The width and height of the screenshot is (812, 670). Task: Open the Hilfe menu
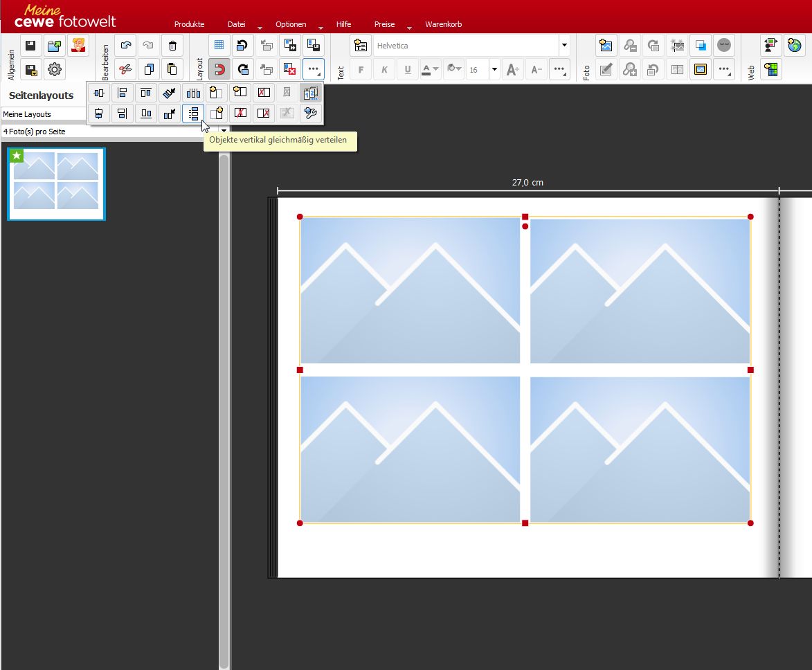pos(343,24)
